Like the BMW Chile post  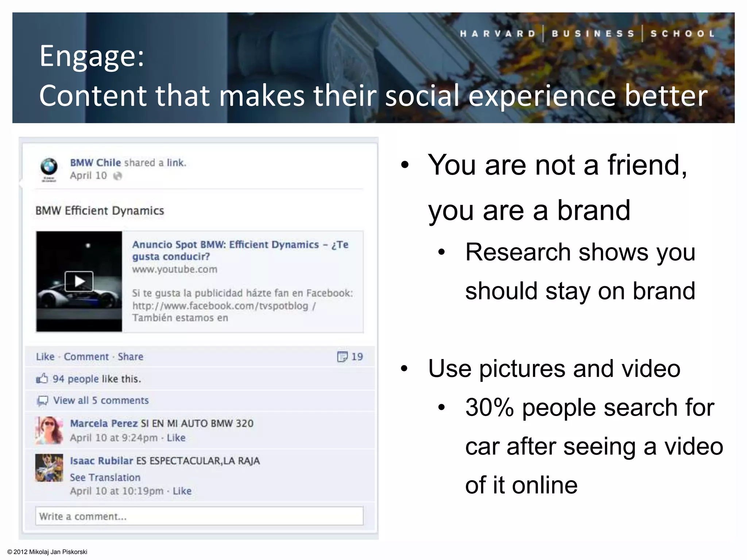(45, 357)
